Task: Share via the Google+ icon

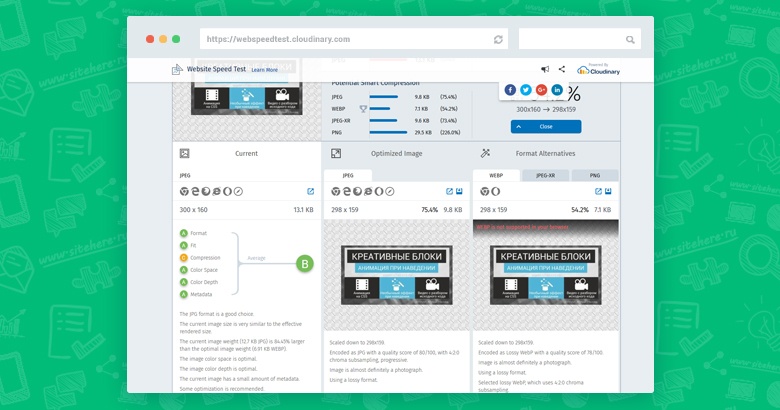Action: (x=541, y=90)
